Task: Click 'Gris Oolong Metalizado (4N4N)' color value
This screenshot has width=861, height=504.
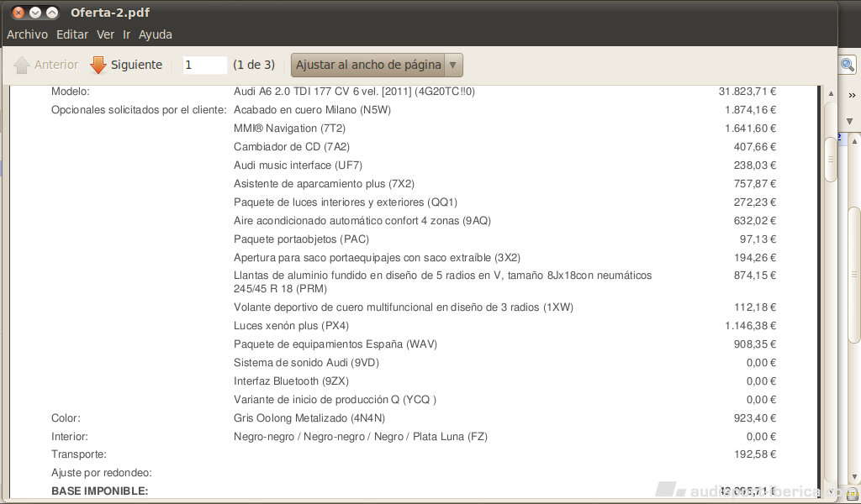Action: click(309, 418)
